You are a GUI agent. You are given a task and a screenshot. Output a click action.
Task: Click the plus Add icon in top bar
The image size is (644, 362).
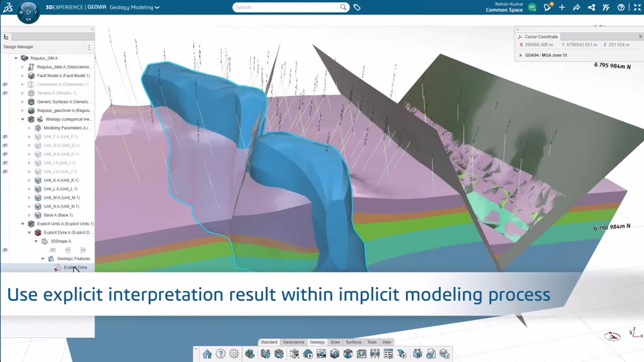[x=561, y=7]
